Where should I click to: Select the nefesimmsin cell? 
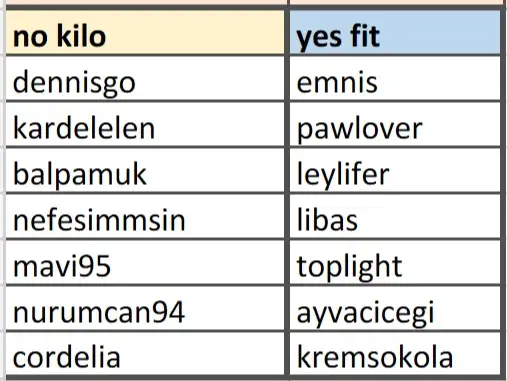[145, 216]
